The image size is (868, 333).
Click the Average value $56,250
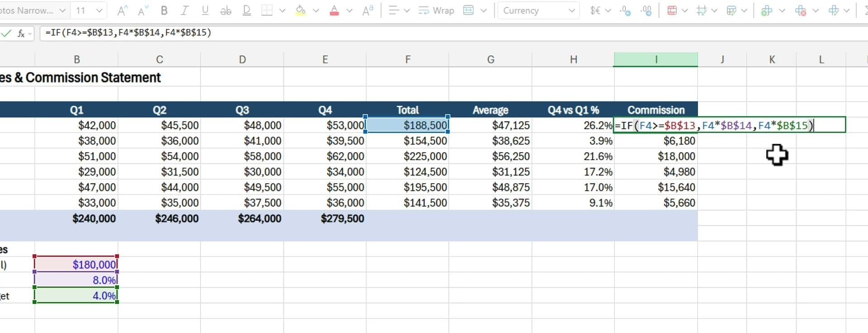491,156
